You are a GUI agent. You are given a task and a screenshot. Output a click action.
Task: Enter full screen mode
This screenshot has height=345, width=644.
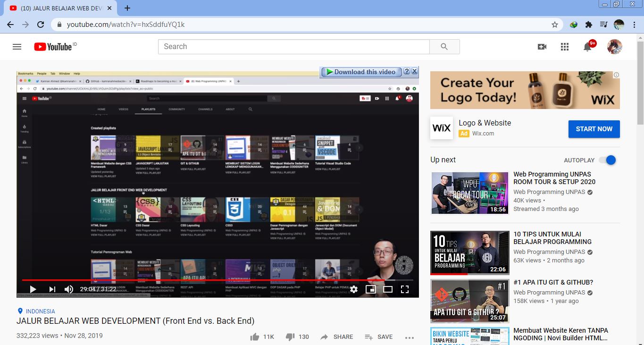[x=405, y=289]
